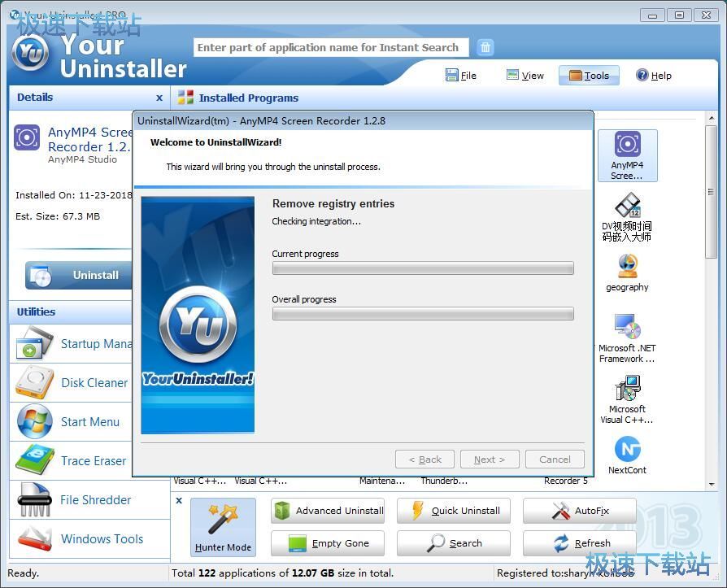Click the instant search input field
Screen dimensions: 727x588
pos(331,47)
